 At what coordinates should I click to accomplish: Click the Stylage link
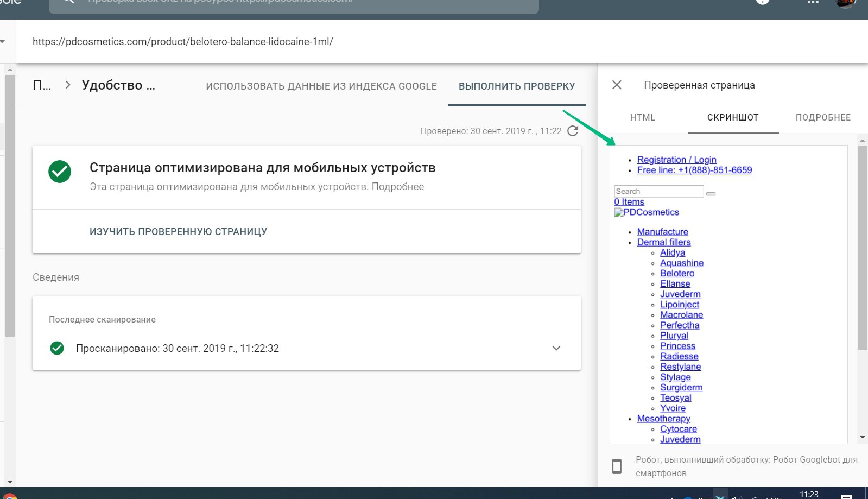point(675,377)
